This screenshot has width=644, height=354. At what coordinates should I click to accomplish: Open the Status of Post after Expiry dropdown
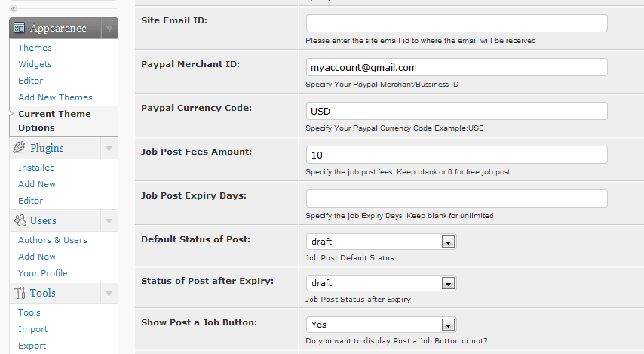(381, 283)
